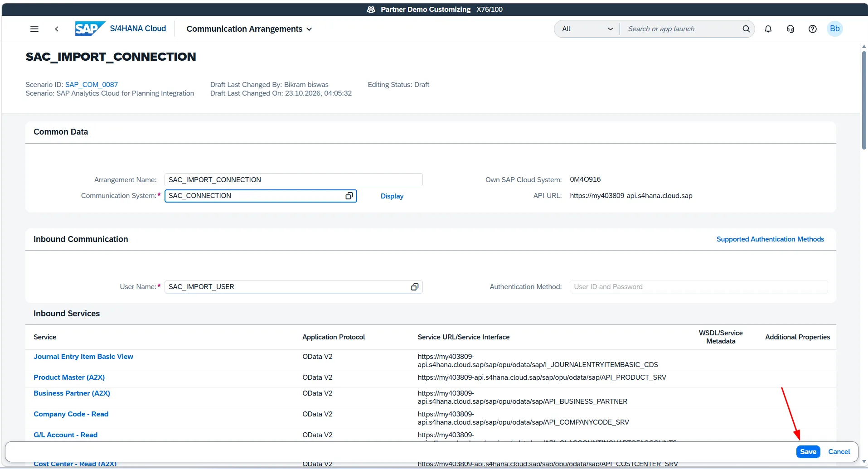Open Journal Entry Item Basic View service
This screenshot has height=469, width=868.
click(x=83, y=357)
